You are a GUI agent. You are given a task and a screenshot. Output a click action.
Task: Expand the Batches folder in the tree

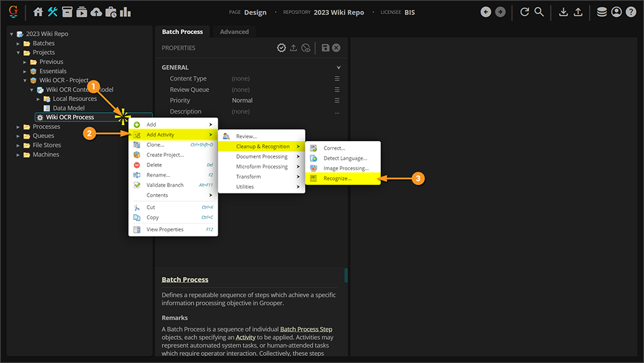coord(18,43)
